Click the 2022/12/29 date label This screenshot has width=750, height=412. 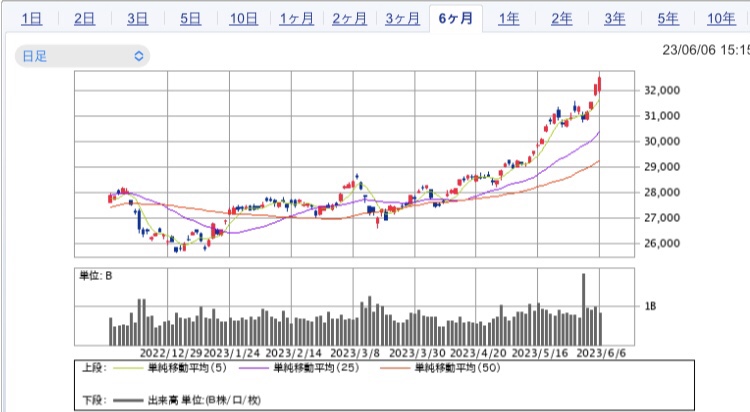click(x=171, y=353)
